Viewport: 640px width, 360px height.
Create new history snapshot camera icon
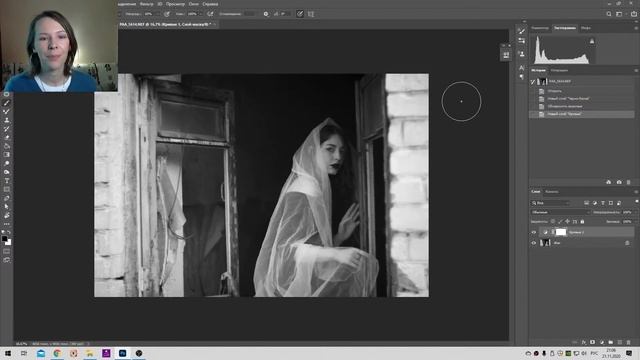(619, 182)
